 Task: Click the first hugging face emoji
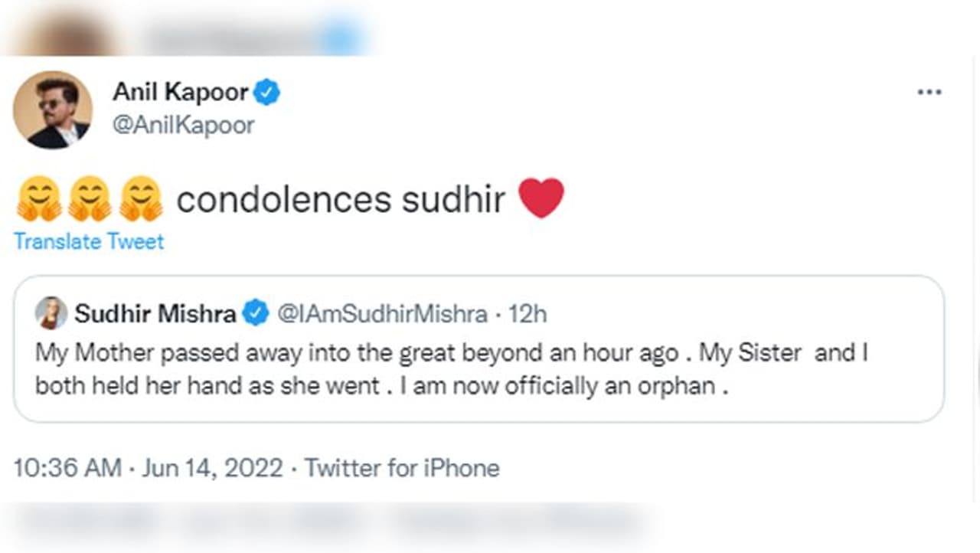point(38,199)
